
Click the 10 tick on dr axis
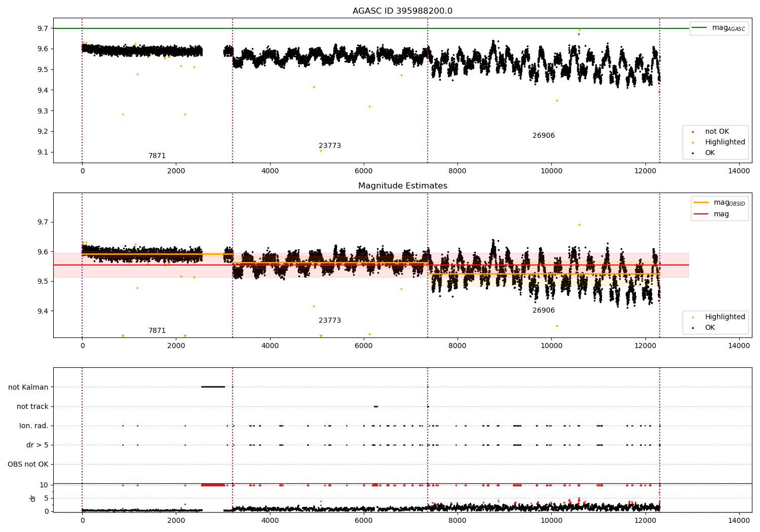(x=44, y=485)
